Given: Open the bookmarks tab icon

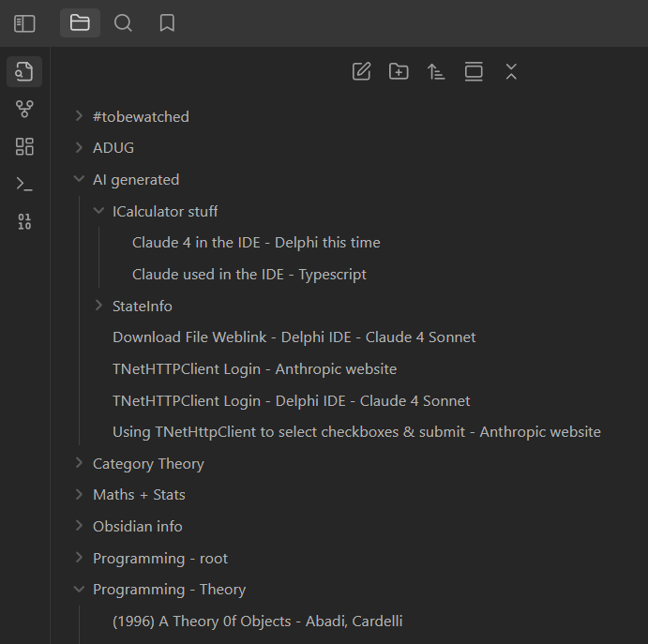Looking at the screenshot, I should coord(167,23).
